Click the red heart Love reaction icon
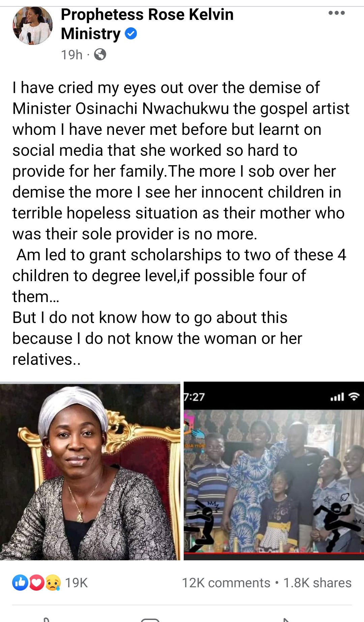This screenshot has width=364, height=622. (36, 583)
